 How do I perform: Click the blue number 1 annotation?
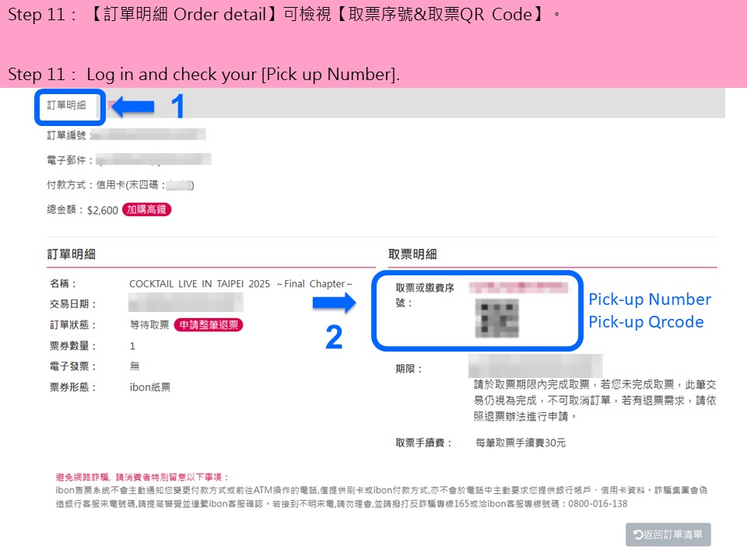coord(177,106)
